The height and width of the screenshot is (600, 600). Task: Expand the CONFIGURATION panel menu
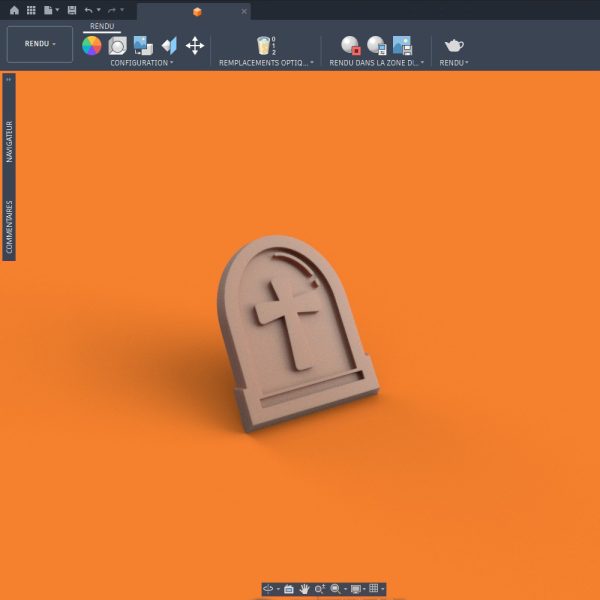coord(142,63)
